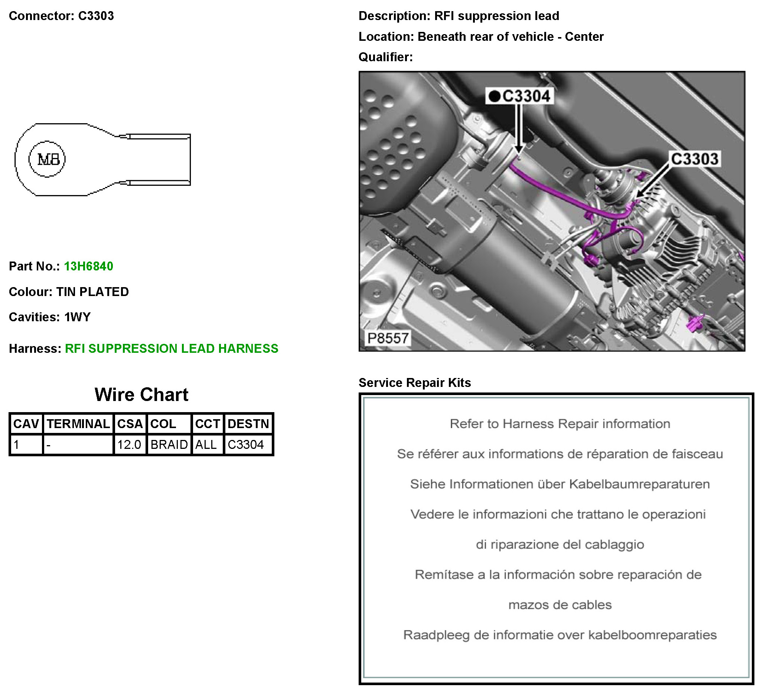This screenshot has height=700, width=770.
Task: Click 'Refer to Harness Repair information' text
Action: point(559,424)
